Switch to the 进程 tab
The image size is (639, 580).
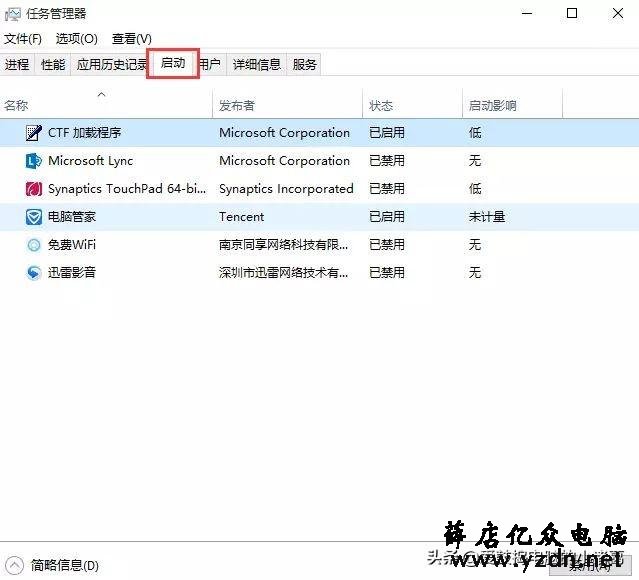click(x=17, y=64)
